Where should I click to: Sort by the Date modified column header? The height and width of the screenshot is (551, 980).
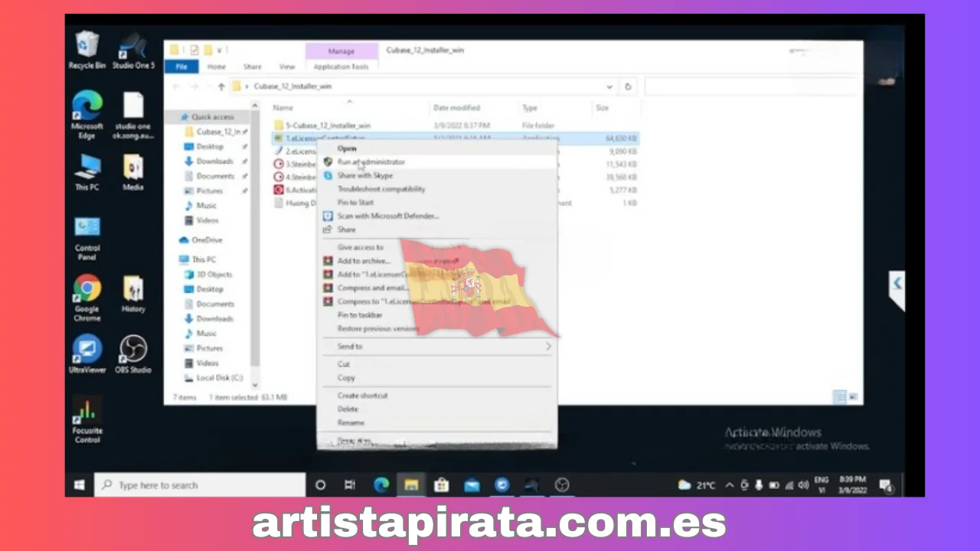coord(456,108)
